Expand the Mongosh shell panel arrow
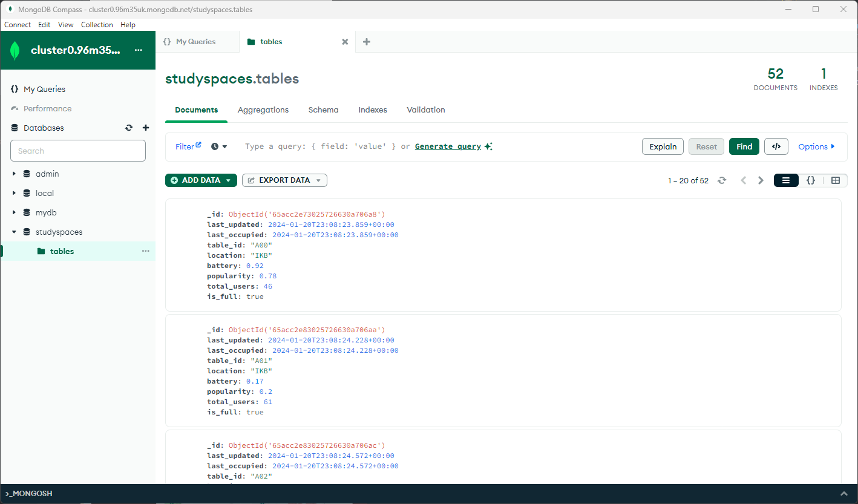 point(844,494)
